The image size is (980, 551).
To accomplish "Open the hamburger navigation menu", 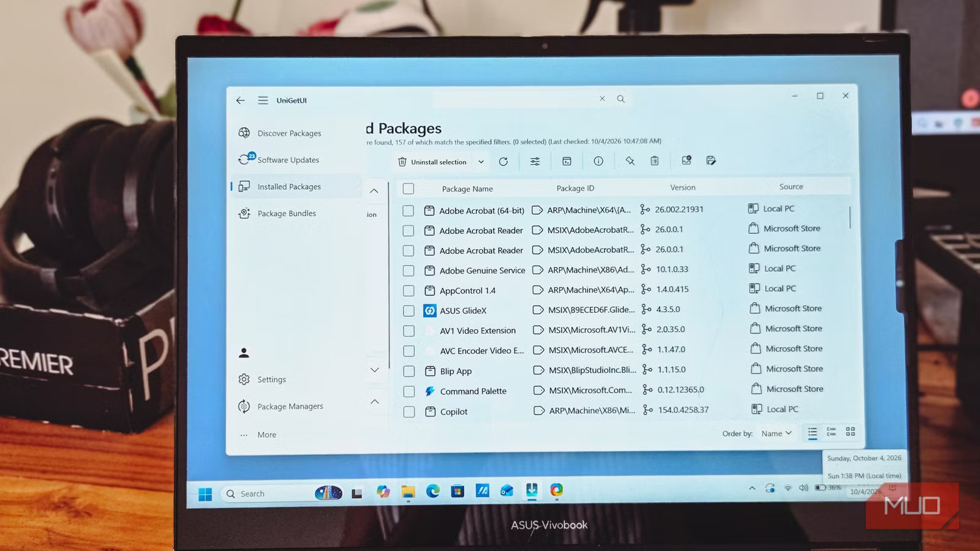I will (263, 100).
